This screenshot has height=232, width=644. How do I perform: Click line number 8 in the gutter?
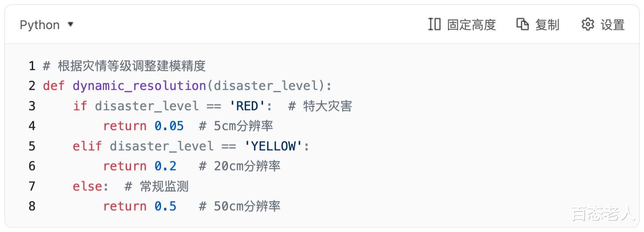(32, 206)
